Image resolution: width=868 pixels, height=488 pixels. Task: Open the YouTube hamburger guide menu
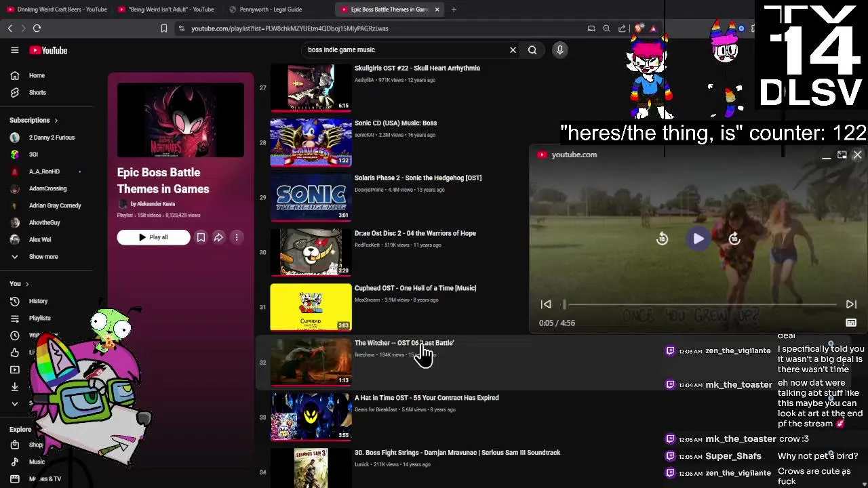(x=14, y=50)
